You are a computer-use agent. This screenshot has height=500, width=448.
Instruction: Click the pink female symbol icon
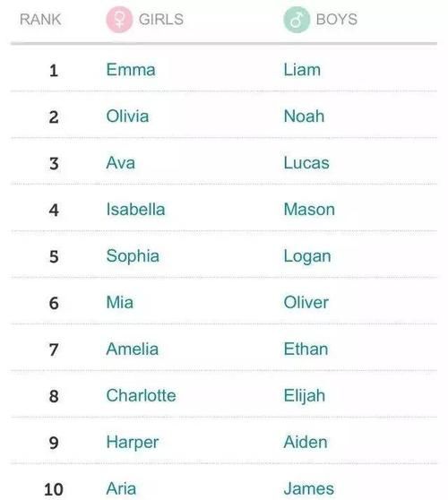[x=119, y=20]
